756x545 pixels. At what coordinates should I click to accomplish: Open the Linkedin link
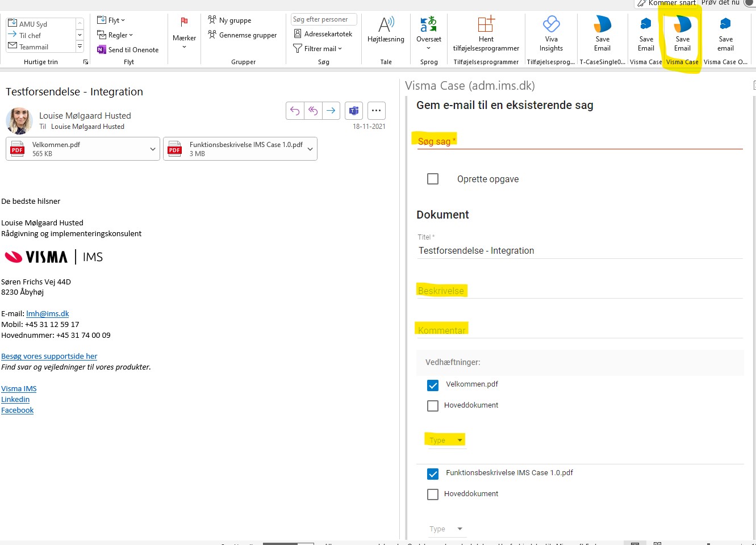pyautogui.click(x=15, y=399)
